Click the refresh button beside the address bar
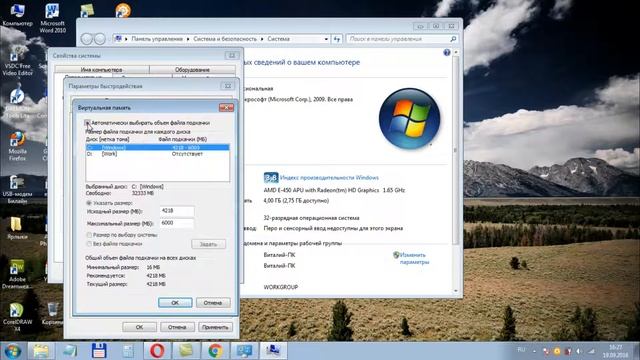This screenshot has height=360, width=640. [x=337, y=39]
